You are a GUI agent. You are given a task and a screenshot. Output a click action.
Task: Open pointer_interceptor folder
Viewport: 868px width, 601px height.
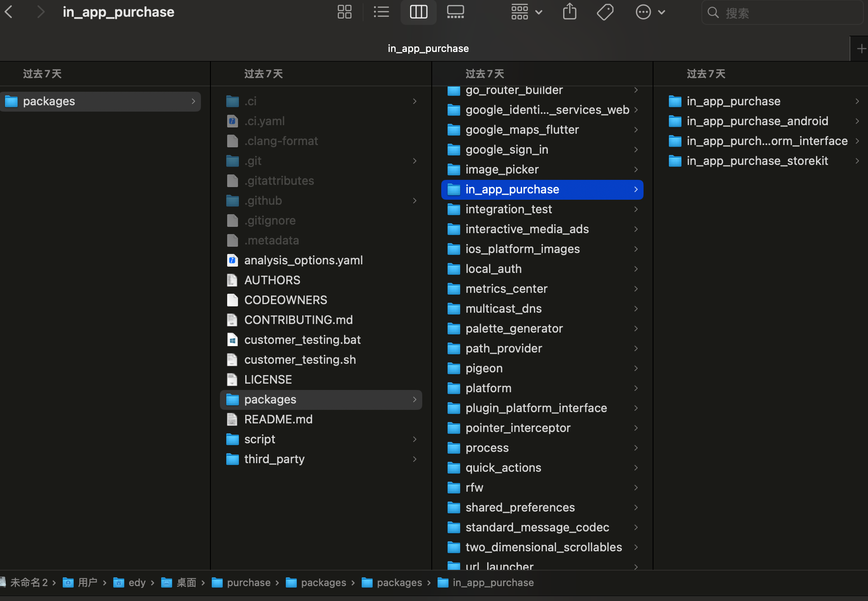click(542, 428)
